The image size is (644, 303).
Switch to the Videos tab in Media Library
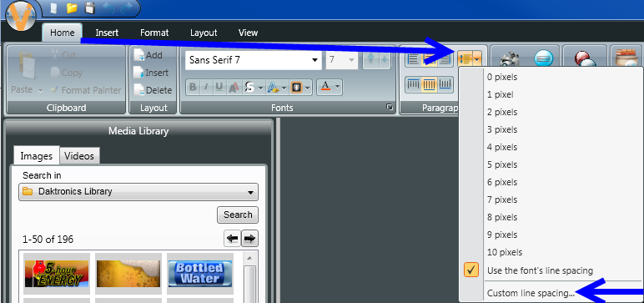pos(79,156)
